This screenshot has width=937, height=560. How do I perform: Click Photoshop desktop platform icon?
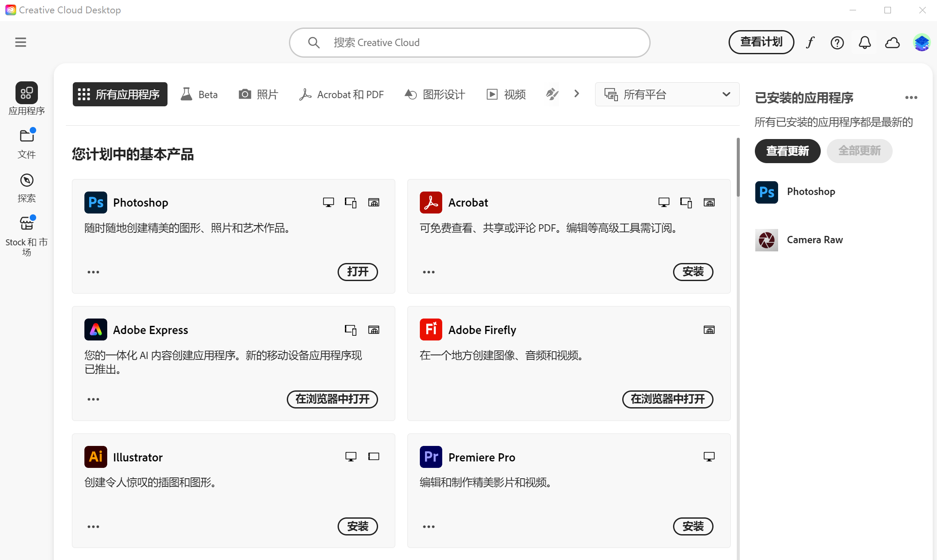click(329, 202)
